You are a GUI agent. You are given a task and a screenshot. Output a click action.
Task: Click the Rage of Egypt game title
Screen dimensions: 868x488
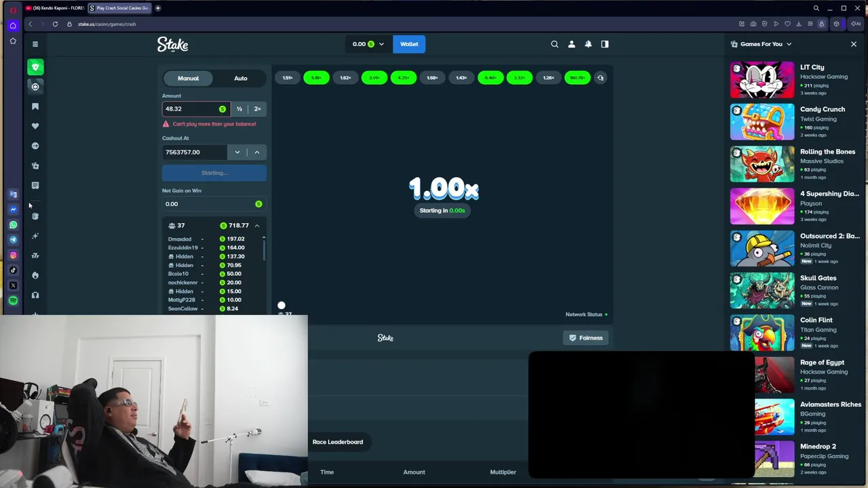(822, 363)
